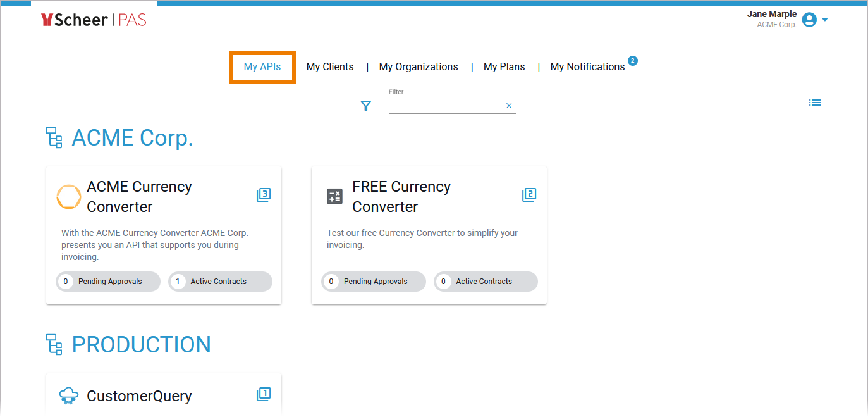Click the user profile avatar icon
The image size is (868, 417).
[x=809, y=20]
